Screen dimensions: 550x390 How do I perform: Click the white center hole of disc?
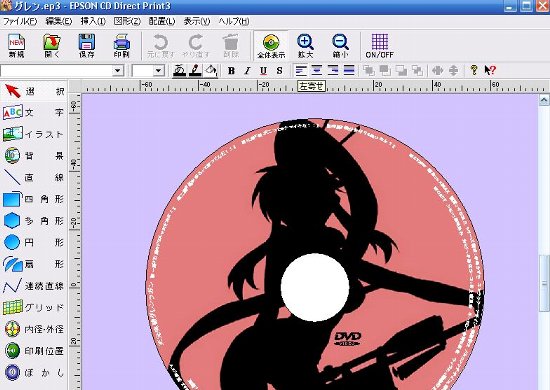point(315,287)
